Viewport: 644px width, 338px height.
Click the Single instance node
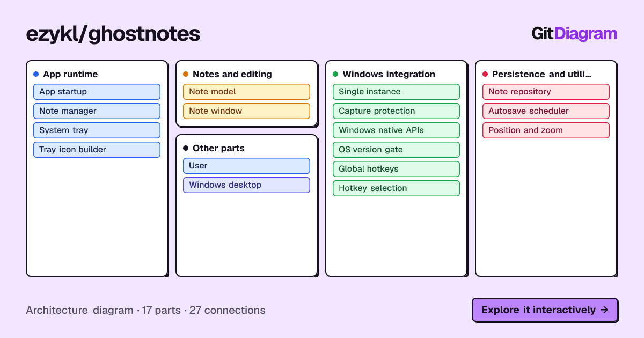point(396,92)
